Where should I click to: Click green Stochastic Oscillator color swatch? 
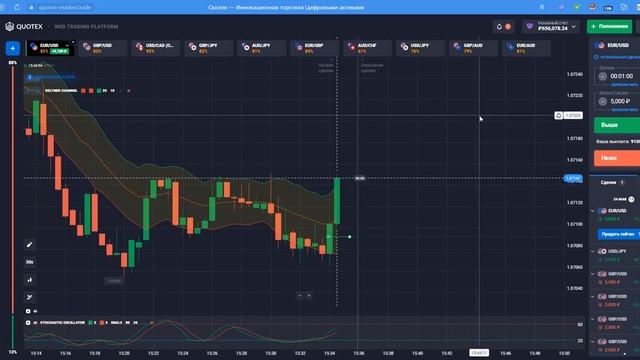click(x=90, y=322)
